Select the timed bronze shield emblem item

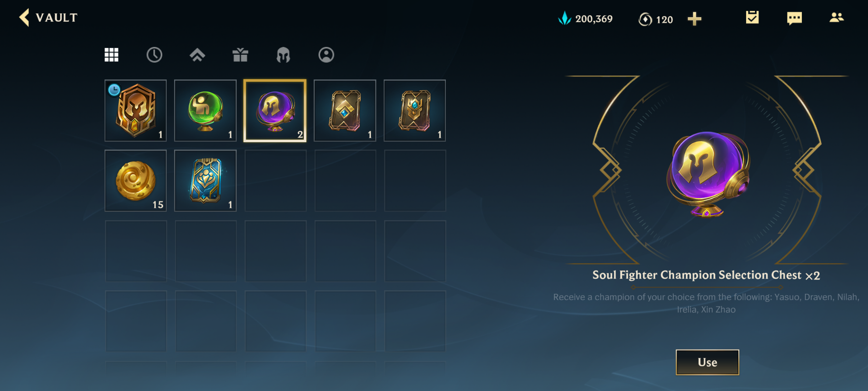136,111
